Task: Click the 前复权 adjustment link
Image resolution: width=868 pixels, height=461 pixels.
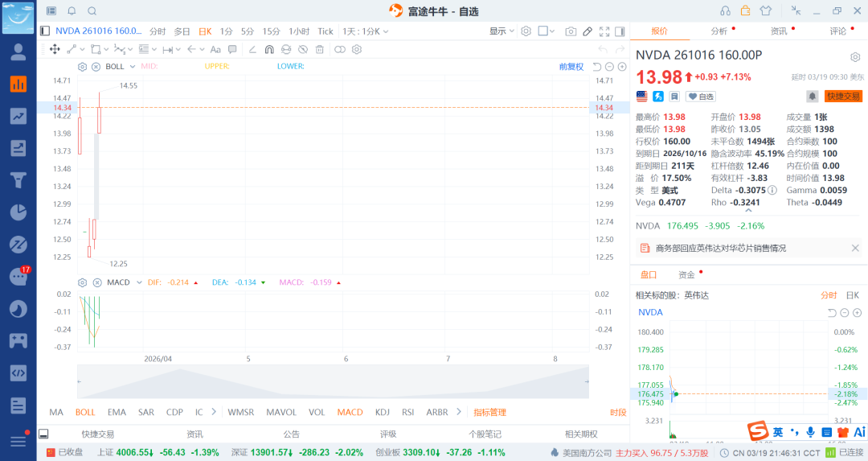Action: [571, 67]
